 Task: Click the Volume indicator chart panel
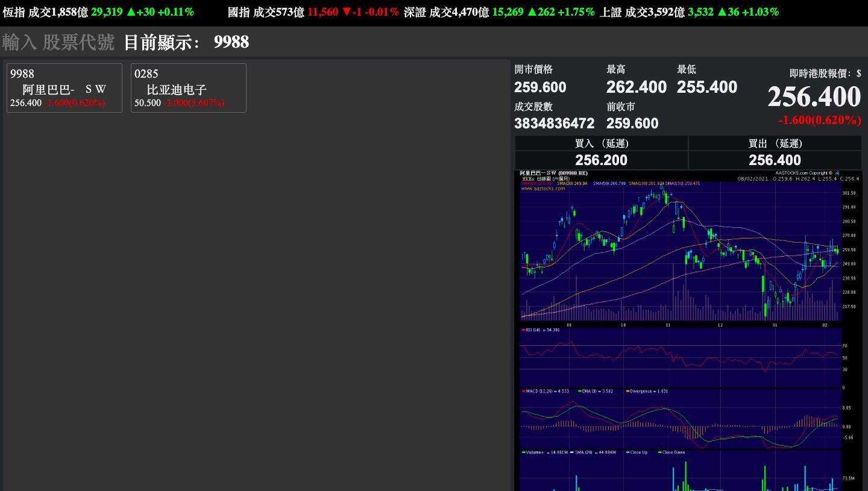[681, 471]
